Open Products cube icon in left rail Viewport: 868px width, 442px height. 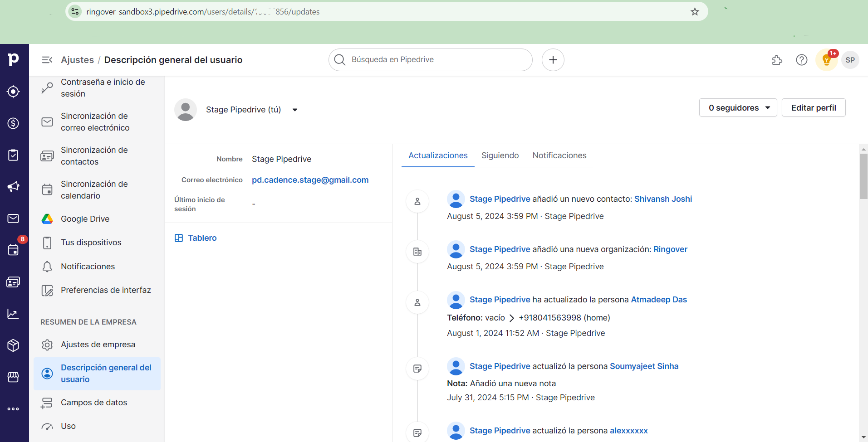coord(13,345)
